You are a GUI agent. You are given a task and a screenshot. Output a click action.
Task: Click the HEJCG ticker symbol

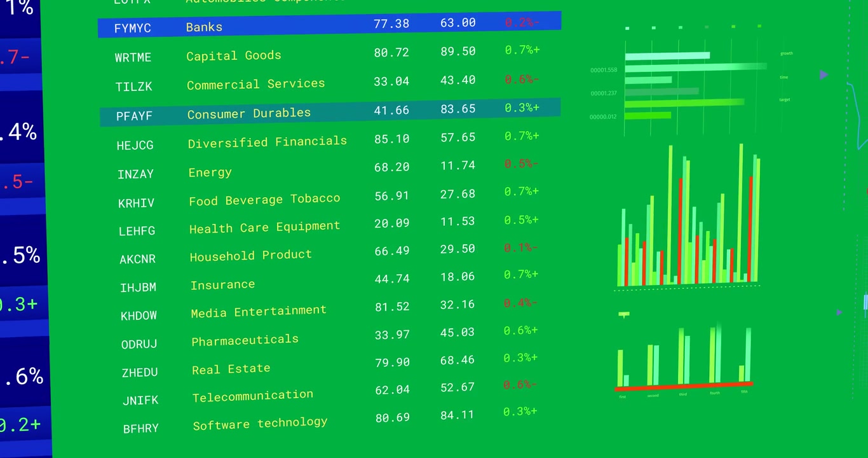click(x=135, y=146)
